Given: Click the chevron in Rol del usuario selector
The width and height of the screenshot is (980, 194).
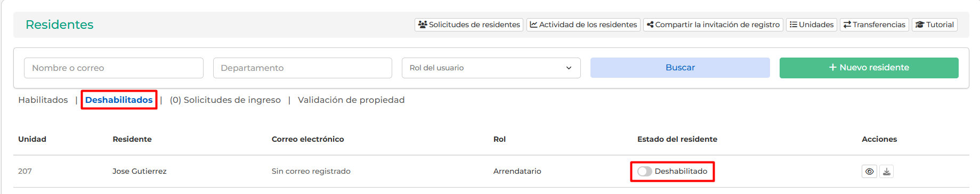Looking at the screenshot, I should point(569,68).
